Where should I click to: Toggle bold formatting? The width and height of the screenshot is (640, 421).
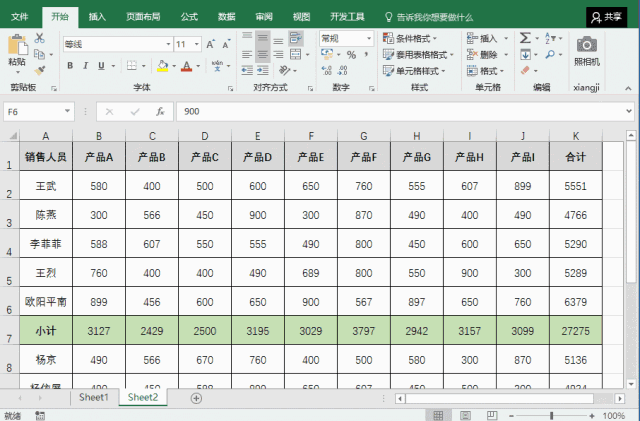pos(70,66)
